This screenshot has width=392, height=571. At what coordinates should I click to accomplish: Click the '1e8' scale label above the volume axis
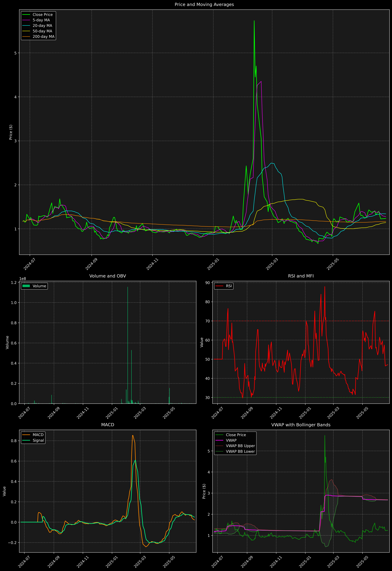23,279
